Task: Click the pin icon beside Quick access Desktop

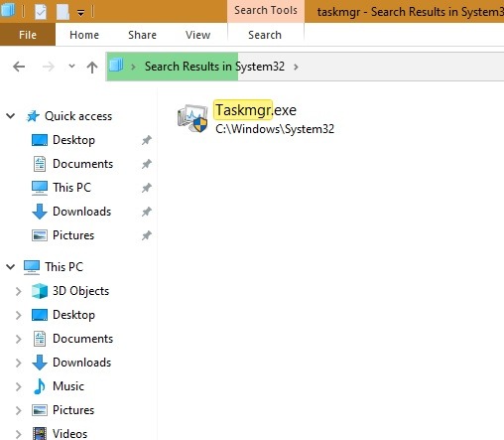Action: 147,140
